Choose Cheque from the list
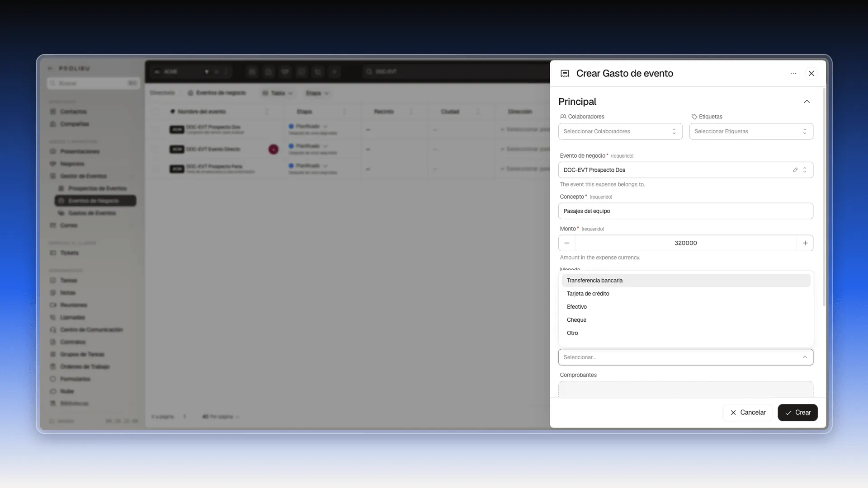Screen dimensions: 868x488 pyautogui.click(x=686, y=320)
